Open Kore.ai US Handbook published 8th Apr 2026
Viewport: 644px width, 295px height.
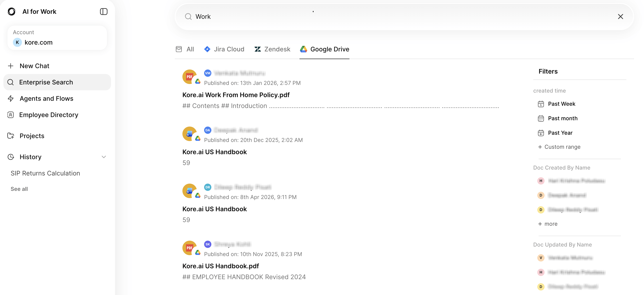214,209
